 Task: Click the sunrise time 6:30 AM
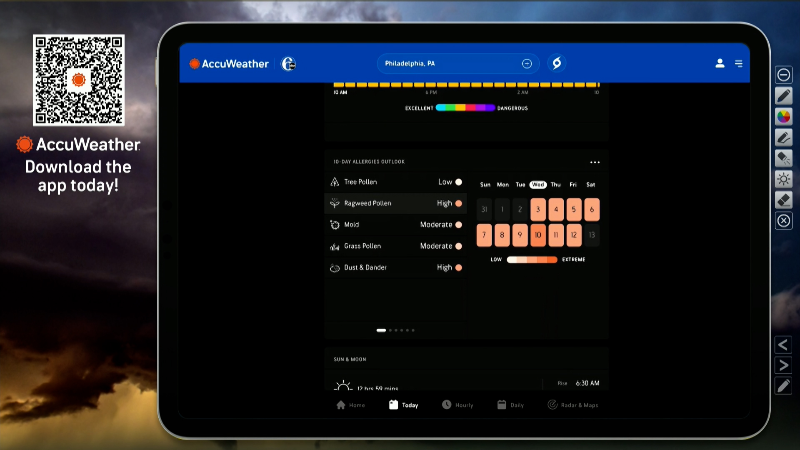[x=587, y=383]
